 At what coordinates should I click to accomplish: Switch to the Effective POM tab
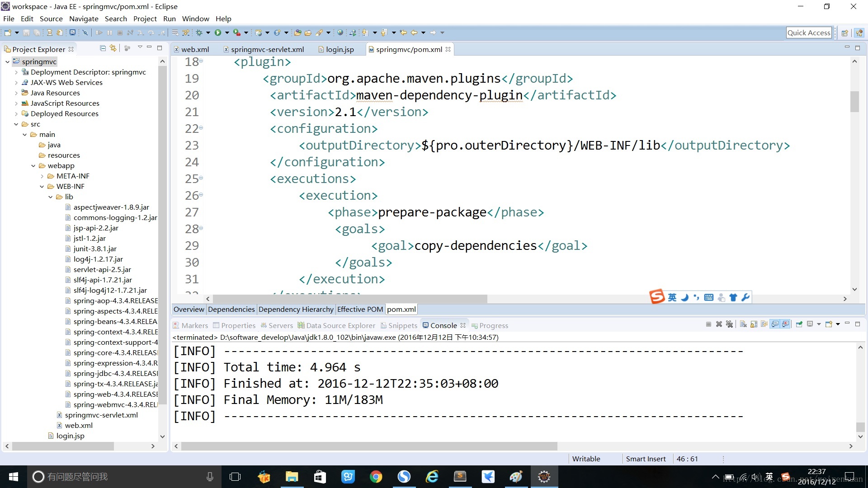pyautogui.click(x=360, y=309)
